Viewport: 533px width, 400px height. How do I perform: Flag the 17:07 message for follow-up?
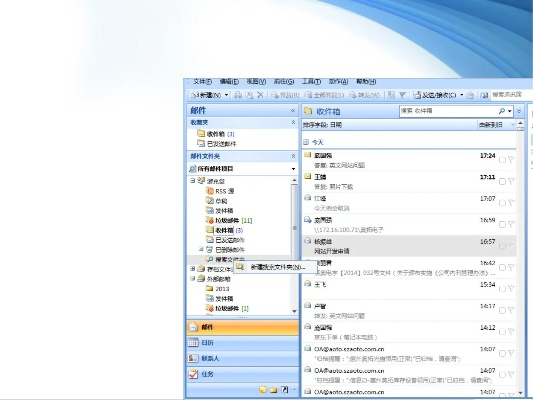511,203
